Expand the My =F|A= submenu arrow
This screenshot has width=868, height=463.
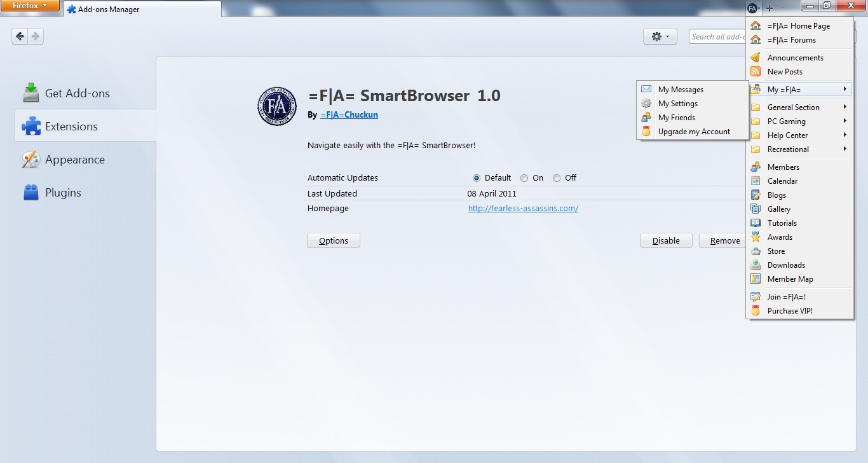click(x=844, y=89)
